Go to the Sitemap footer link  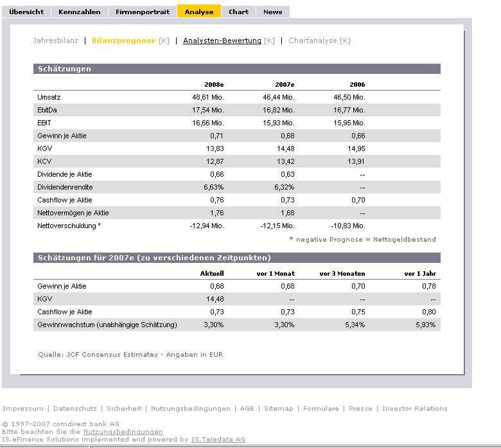pos(278,409)
